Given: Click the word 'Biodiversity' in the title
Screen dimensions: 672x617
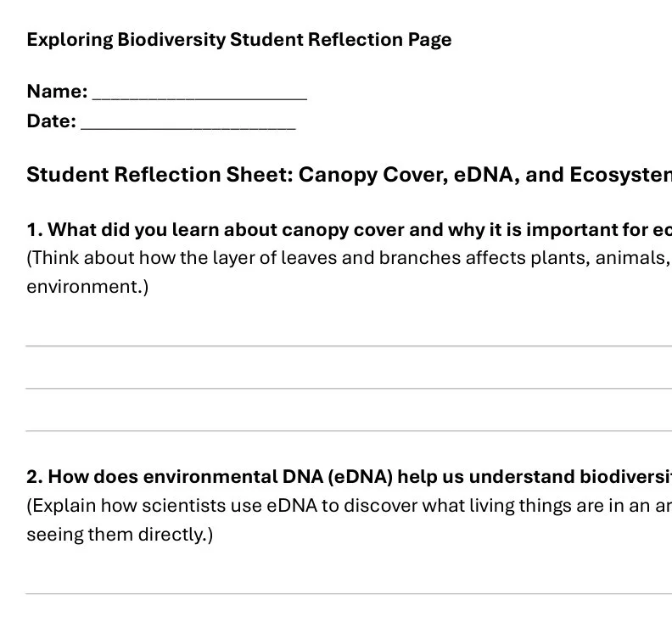Looking at the screenshot, I should tap(171, 40).
